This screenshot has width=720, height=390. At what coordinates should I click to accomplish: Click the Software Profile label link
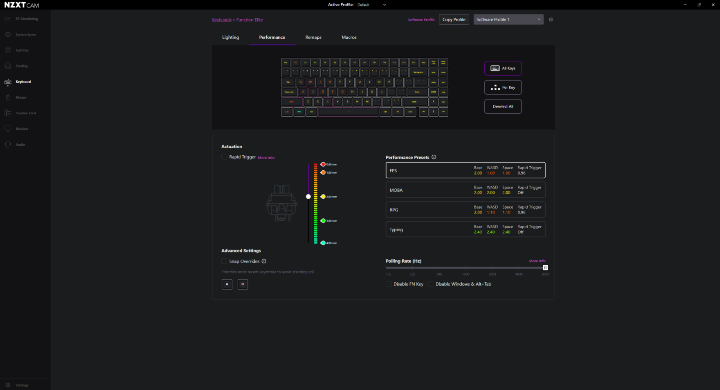[421, 20]
